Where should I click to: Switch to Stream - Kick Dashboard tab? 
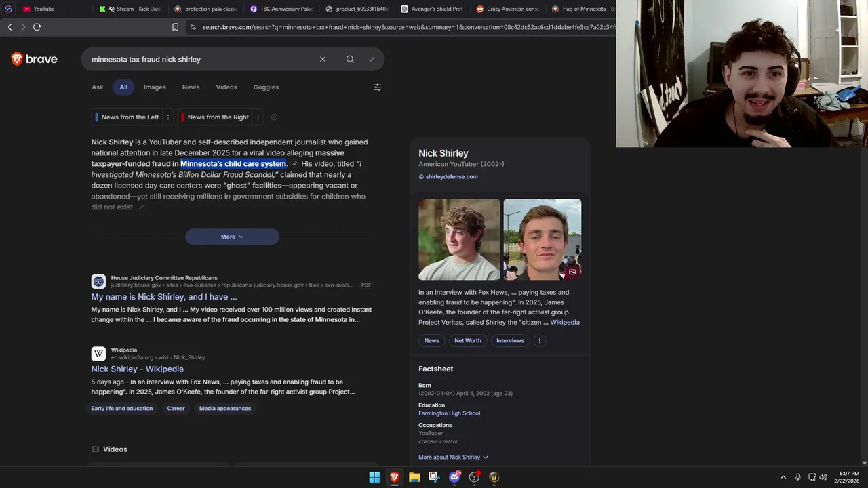(130, 9)
